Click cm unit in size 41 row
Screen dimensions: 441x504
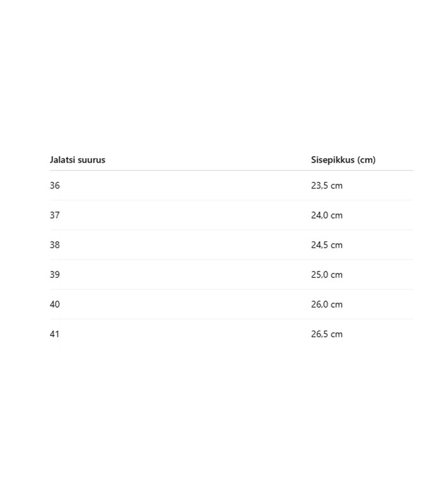click(x=336, y=335)
